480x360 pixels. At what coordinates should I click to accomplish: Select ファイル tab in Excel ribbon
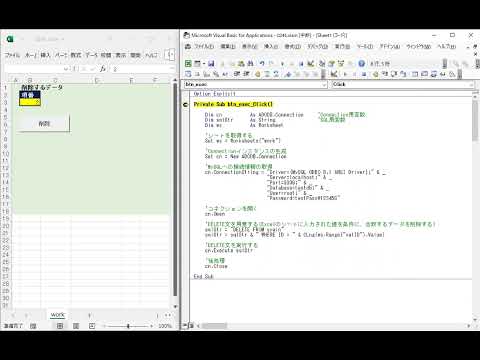coord(12,55)
